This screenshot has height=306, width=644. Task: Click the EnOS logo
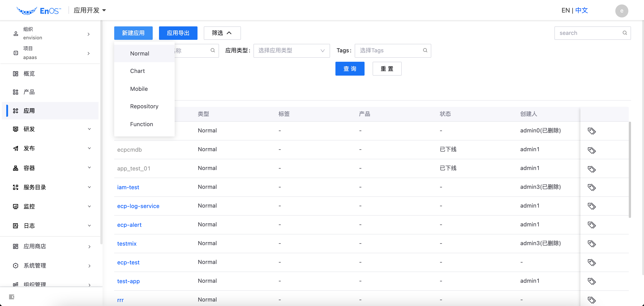coord(39,10)
